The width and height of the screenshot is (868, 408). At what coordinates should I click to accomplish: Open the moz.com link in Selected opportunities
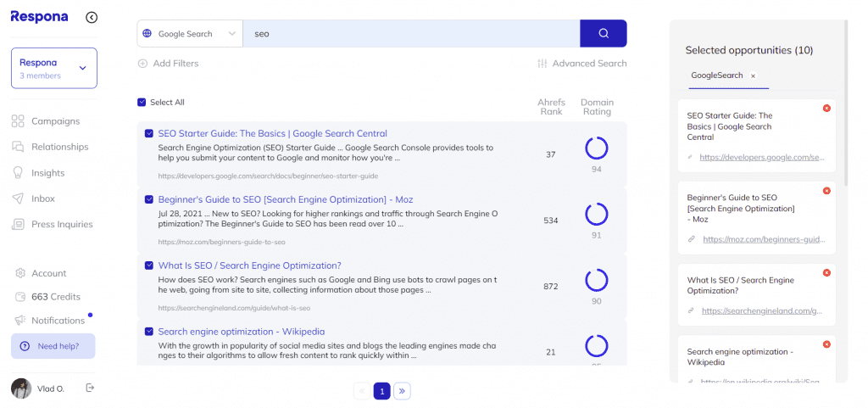coord(764,240)
